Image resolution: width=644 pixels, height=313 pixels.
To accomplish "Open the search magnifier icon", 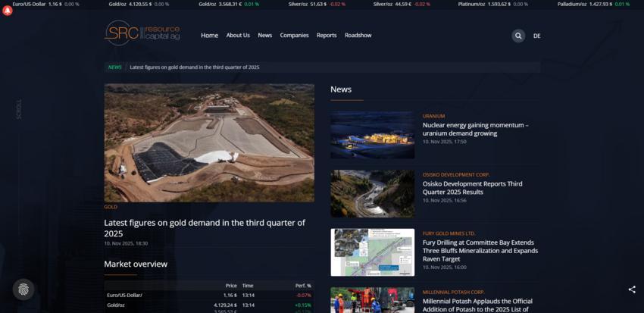I will click(x=518, y=36).
